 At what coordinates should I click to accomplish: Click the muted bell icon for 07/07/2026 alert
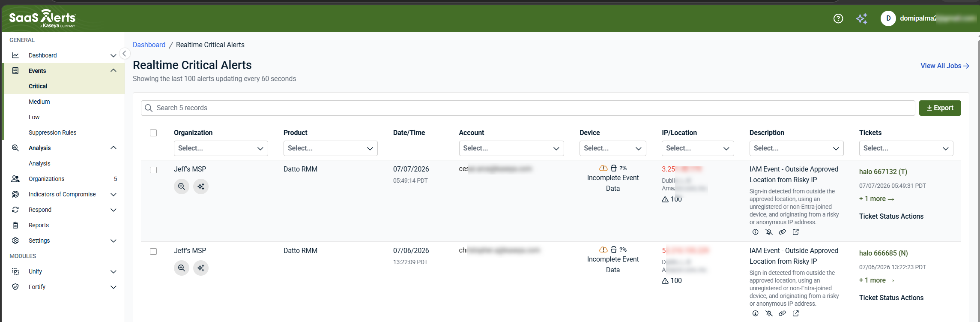pos(769,232)
